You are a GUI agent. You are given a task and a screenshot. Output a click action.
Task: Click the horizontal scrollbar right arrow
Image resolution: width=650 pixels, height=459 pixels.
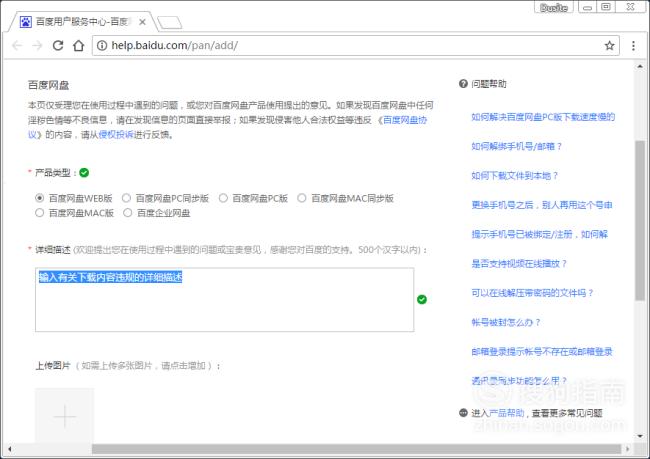coord(628,449)
